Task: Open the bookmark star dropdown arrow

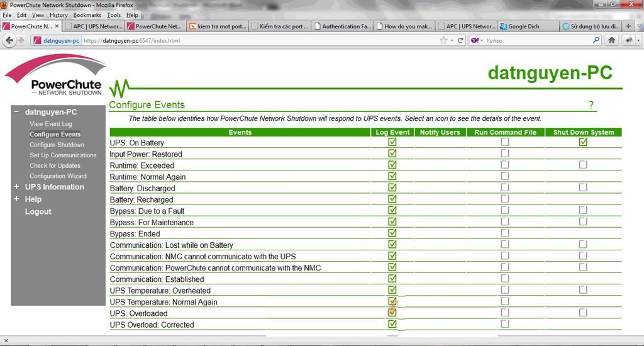Action: (452, 40)
